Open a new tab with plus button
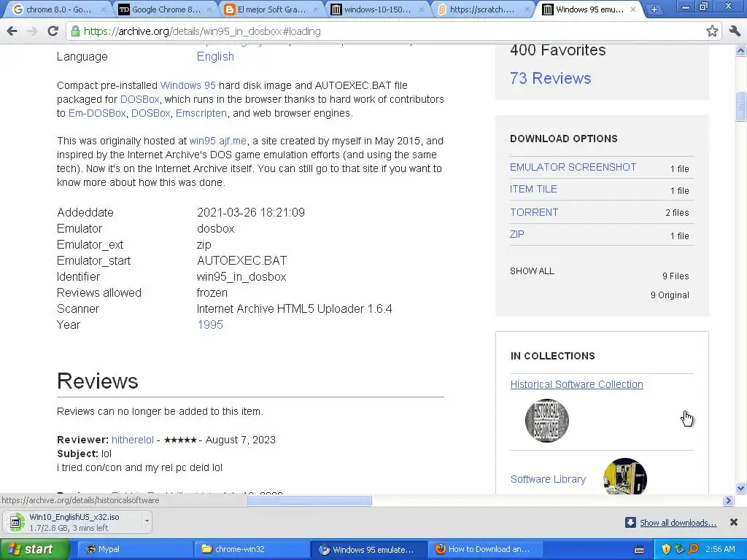Image resolution: width=747 pixels, height=560 pixels. click(654, 9)
